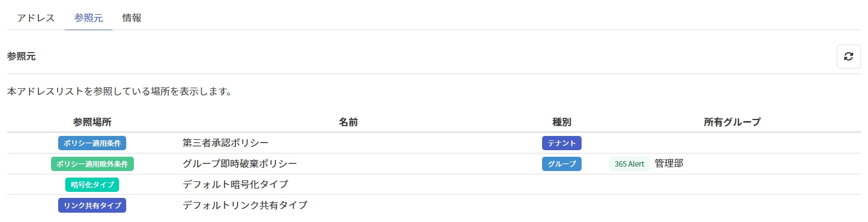Click the テナント type badge
The height and width of the screenshot is (222, 868).
tap(561, 143)
